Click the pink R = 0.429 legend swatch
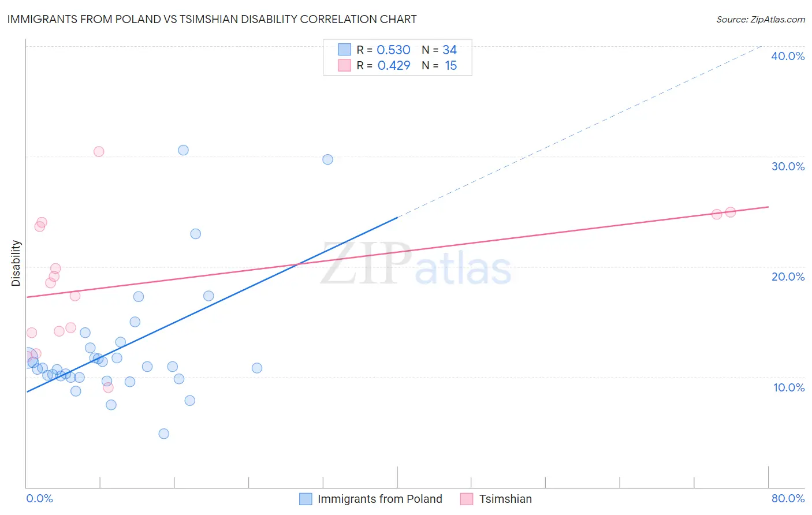Screen dimensions: 812x515 point(345,65)
